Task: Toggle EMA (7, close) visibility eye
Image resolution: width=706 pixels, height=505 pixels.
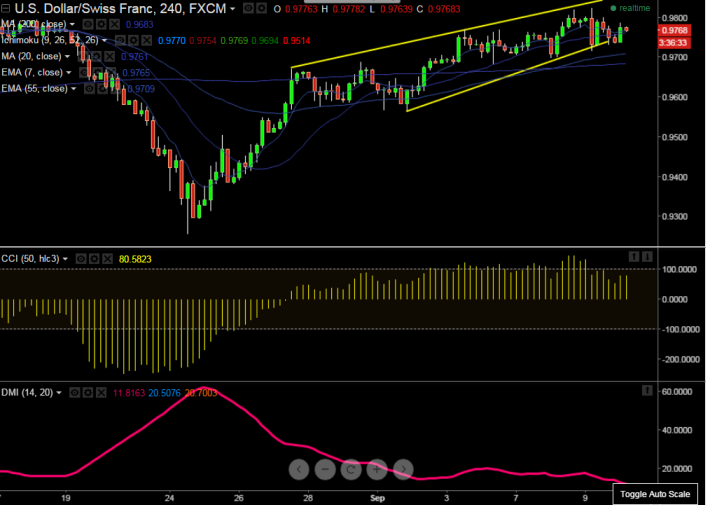Action: [x=84, y=72]
